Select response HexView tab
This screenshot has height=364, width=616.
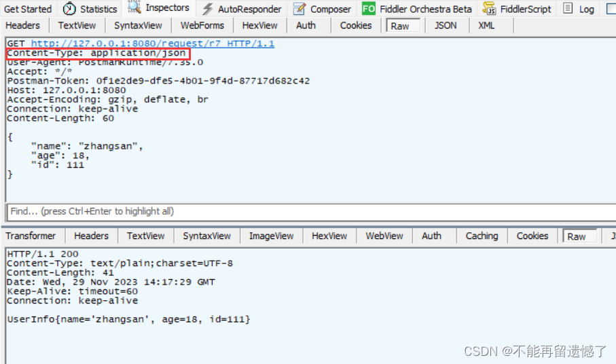[x=329, y=236]
